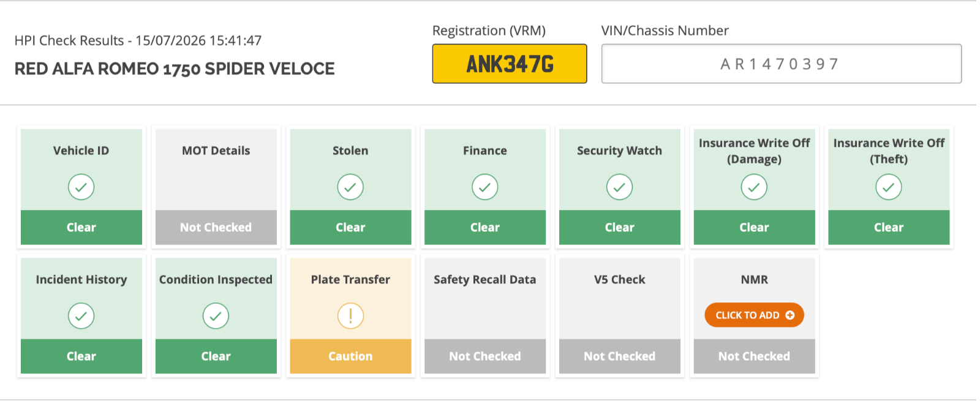Select the NMR card title
980x401 pixels.
[754, 280]
